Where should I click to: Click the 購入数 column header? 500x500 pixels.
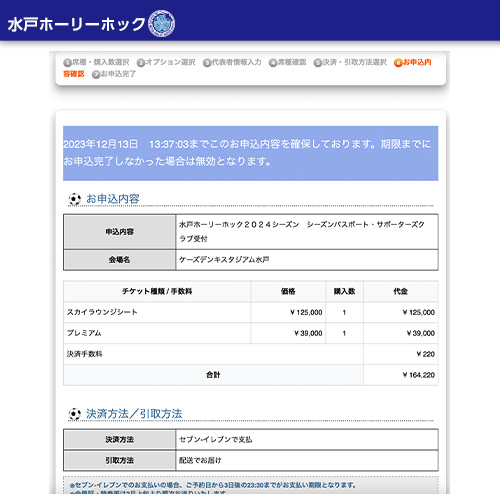(344, 291)
